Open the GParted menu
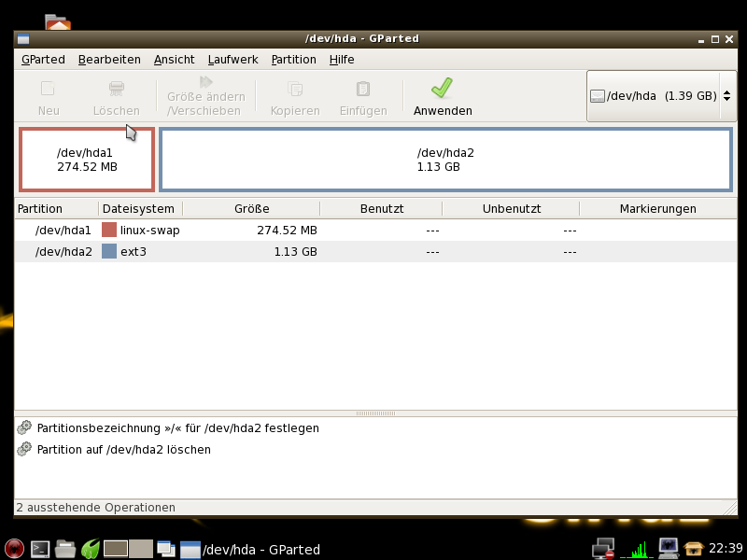The height and width of the screenshot is (560, 747). (x=43, y=60)
